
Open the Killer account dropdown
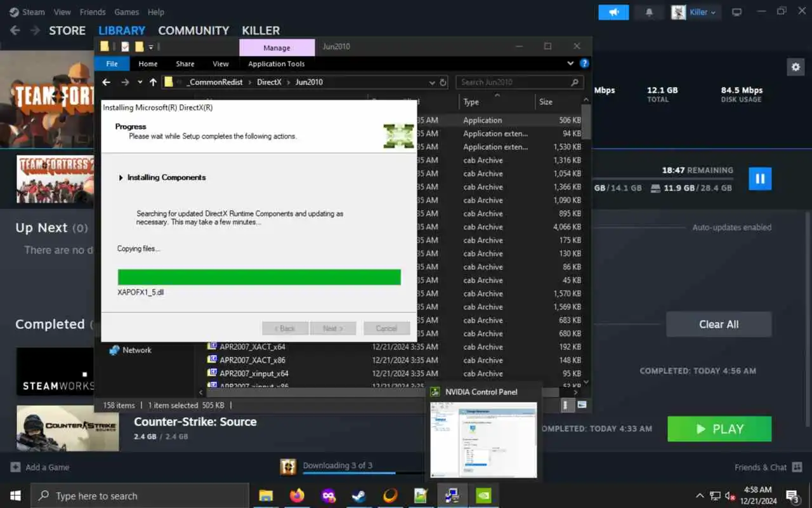point(697,12)
